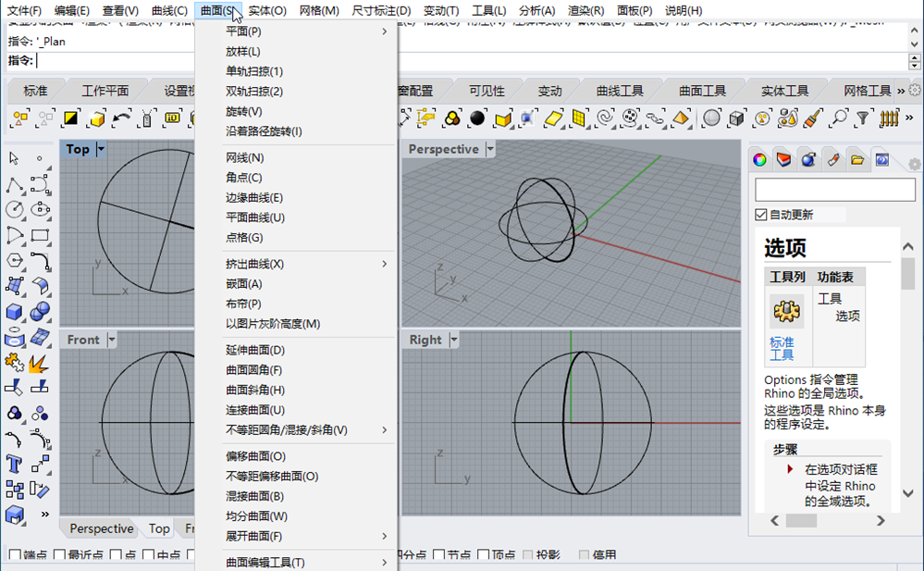Open the Right viewport dropdown arrow
Screen dimensions: 924x571
click(454, 340)
